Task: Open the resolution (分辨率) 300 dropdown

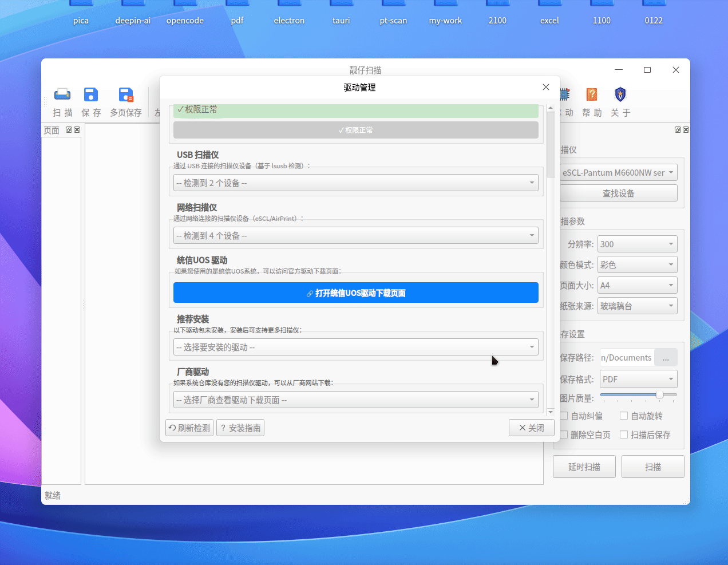Action: (637, 244)
